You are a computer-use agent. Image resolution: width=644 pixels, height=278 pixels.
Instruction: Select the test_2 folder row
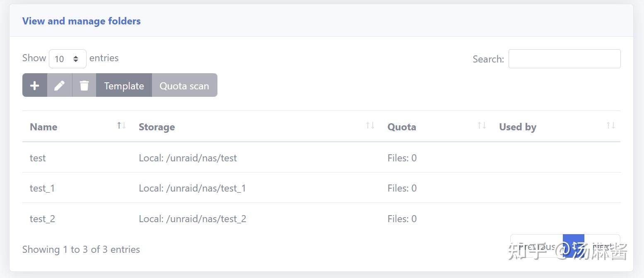(x=43, y=219)
